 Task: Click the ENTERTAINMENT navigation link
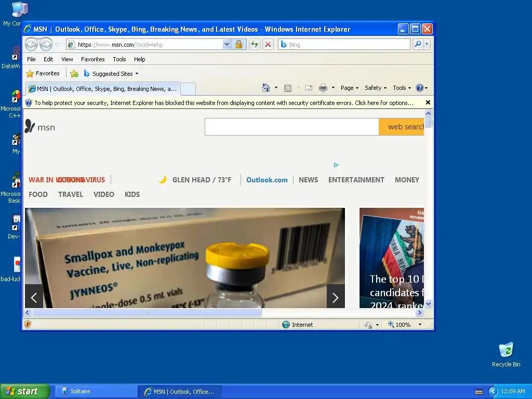pos(356,180)
